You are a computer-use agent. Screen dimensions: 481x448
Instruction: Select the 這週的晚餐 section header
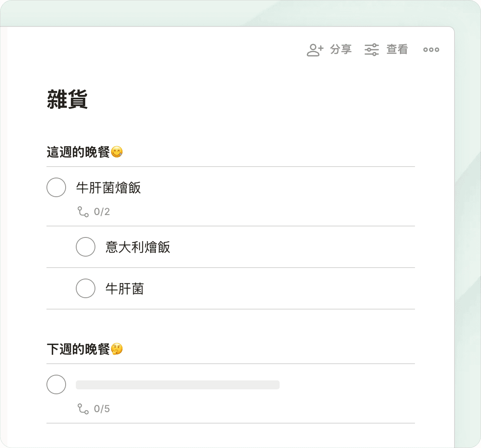(78, 152)
